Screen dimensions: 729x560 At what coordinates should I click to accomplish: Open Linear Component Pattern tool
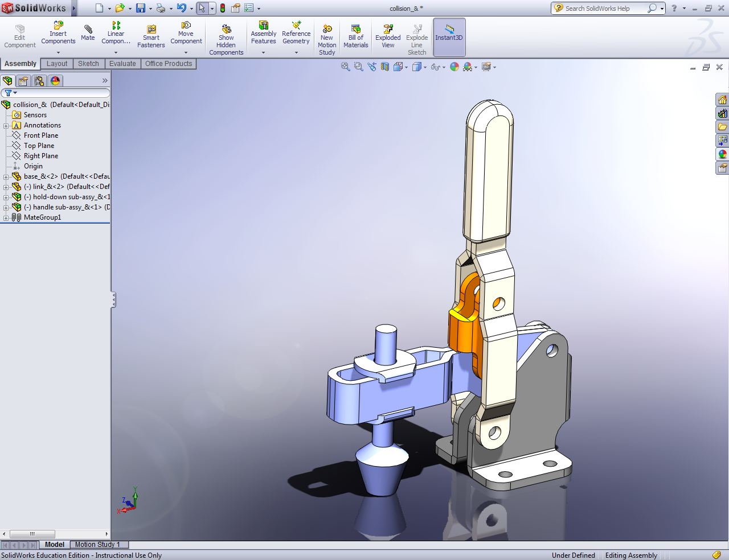coord(116,33)
